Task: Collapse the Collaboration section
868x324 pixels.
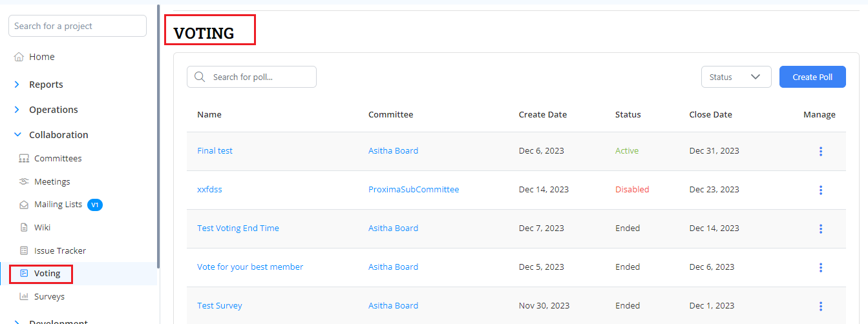Action: [17, 135]
